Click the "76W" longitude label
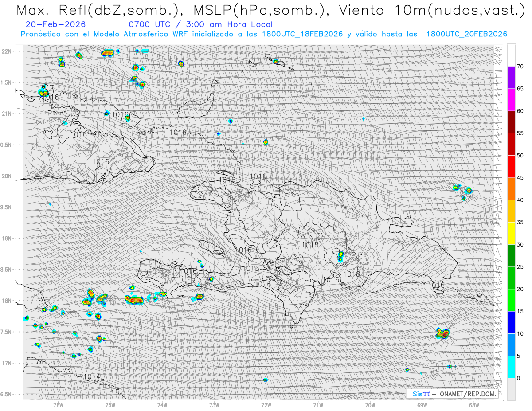This screenshot has height=411, width=532. click(58, 405)
